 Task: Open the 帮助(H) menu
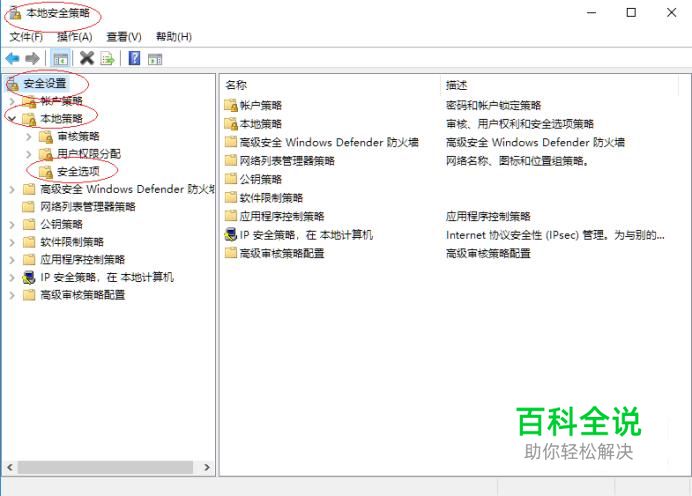point(174,37)
